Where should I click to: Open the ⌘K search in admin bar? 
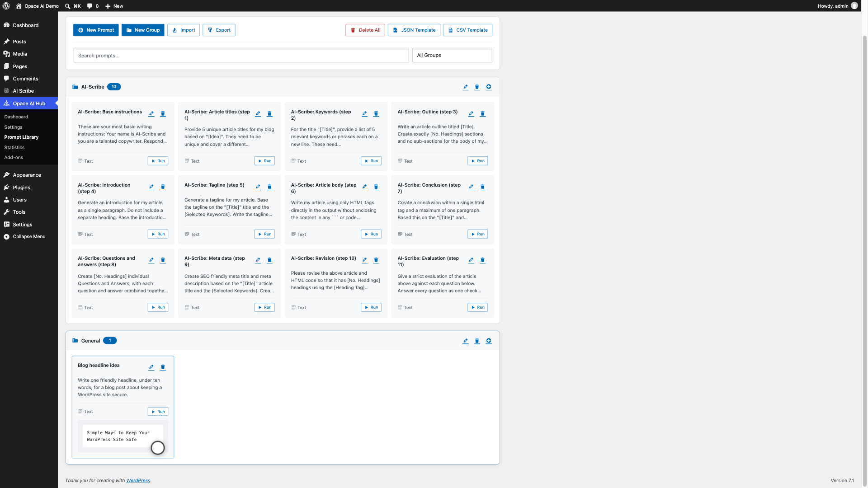[73, 6]
